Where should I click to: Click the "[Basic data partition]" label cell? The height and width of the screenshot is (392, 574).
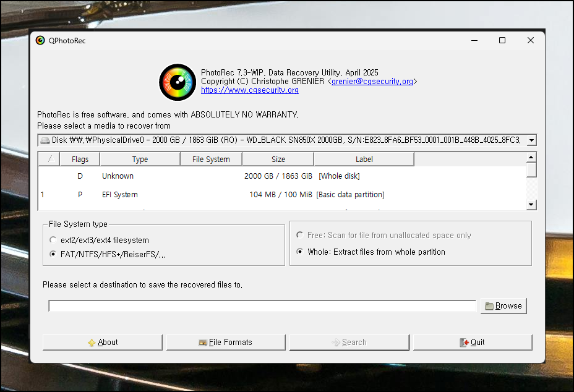(x=350, y=195)
